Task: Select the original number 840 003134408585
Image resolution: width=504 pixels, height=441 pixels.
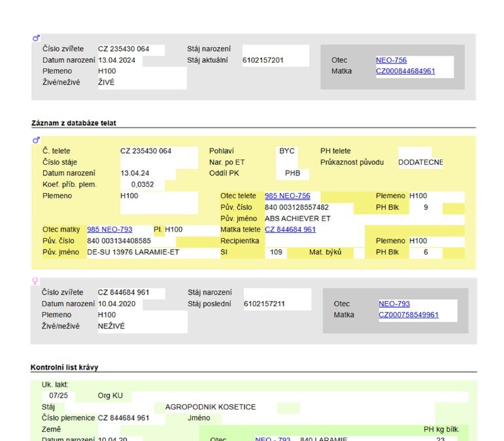Action: (119, 241)
